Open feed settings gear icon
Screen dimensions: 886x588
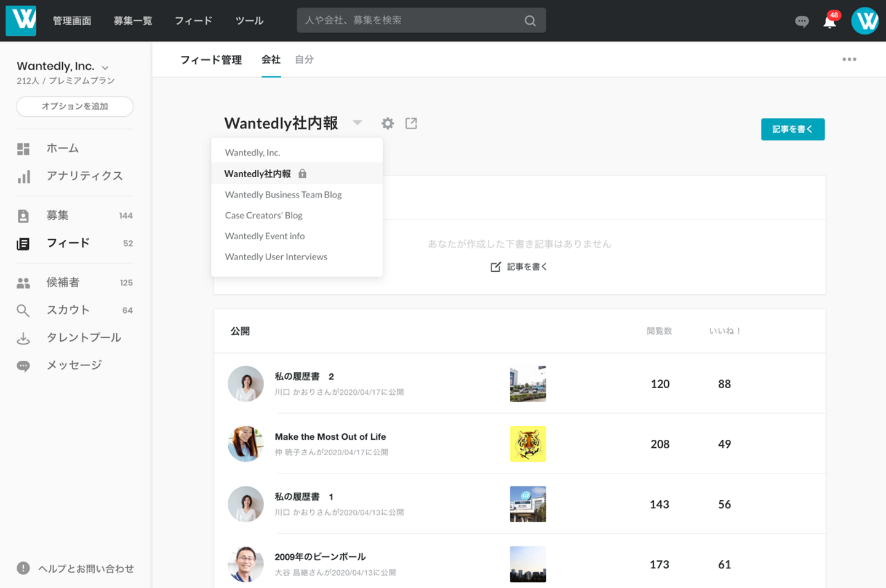click(x=388, y=124)
